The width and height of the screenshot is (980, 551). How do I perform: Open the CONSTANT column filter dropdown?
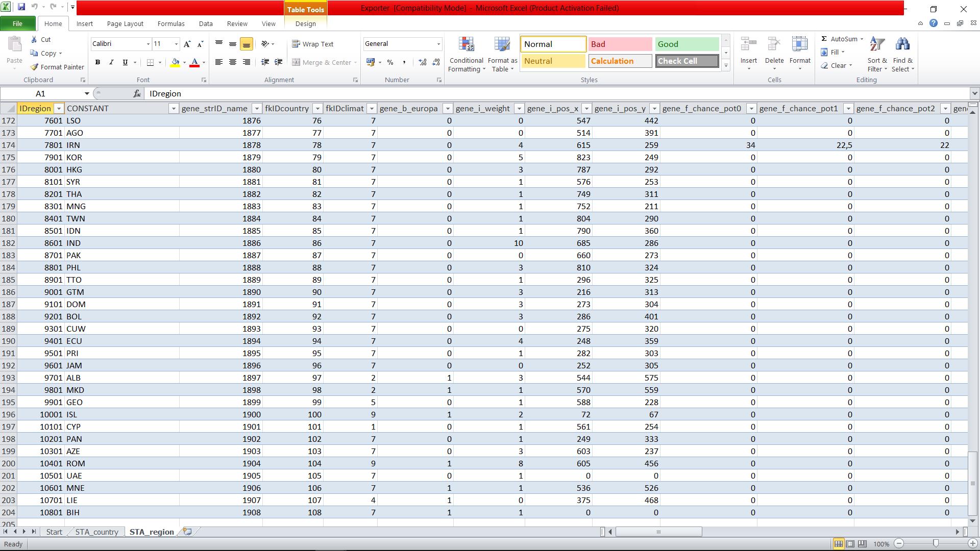(174, 109)
